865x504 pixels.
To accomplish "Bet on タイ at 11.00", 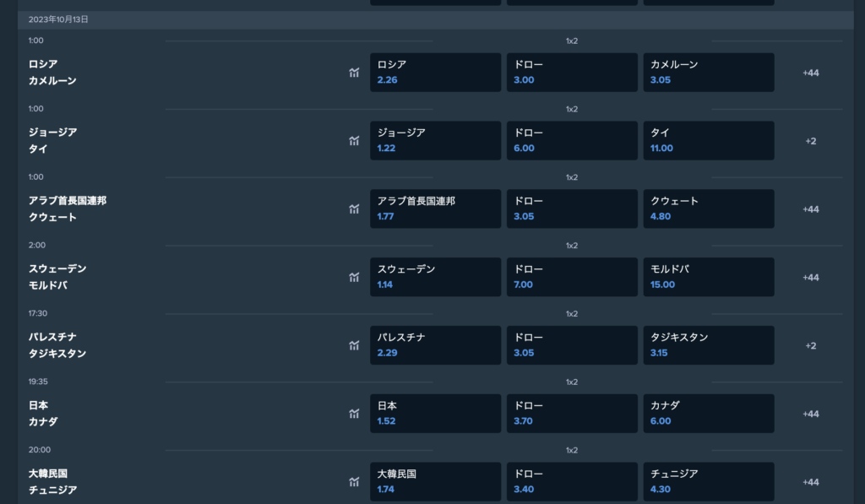I will pyautogui.click(x=709, y=141).
